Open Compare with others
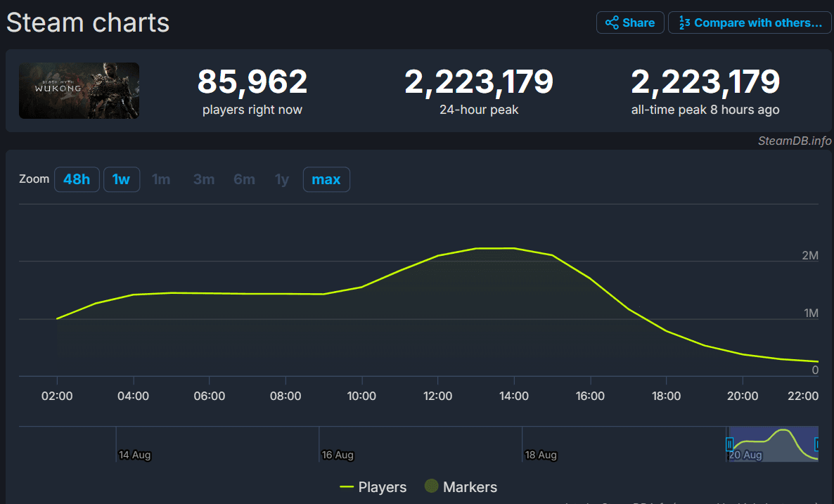Viewport: 834px width, 504px height. 750,23
